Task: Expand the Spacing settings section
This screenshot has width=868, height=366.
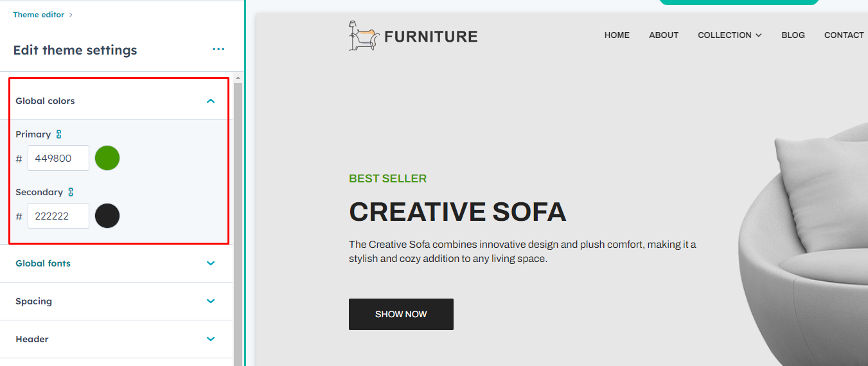Action: click(x=211, y=301)
